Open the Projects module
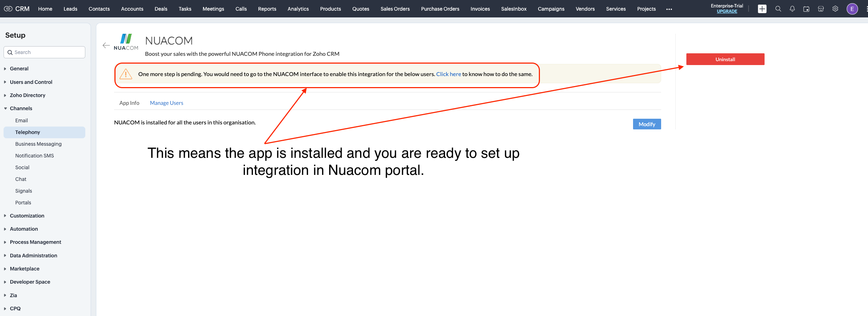868x316 pixels. [x=647, y=9]
